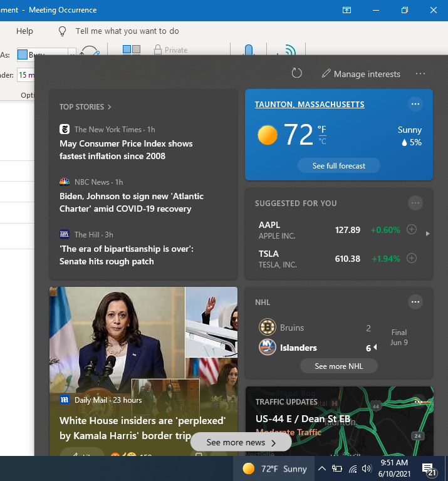Click the See full forecast button
448x481 pixels.
pyautogui.click(x=339, y=166)
